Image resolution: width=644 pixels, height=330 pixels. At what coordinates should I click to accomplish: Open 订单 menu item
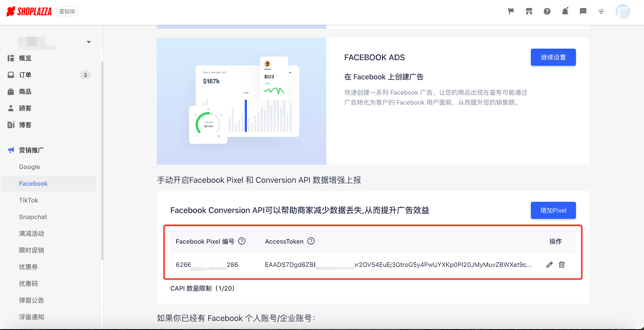[25, 75]
